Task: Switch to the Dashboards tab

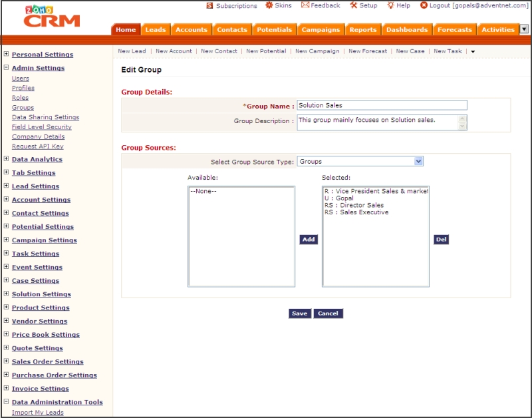Action: (x=407, y=29)
